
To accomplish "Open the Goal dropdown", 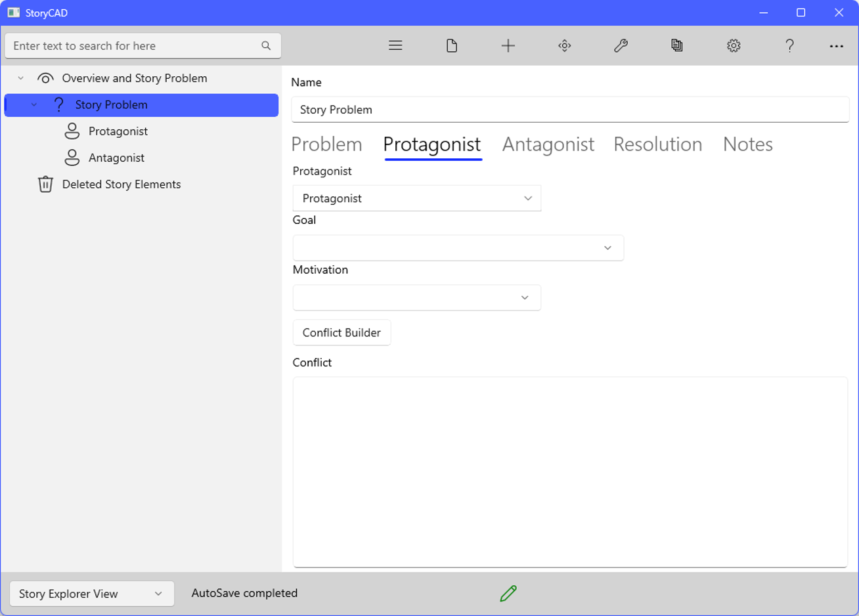I will [x=458, y=248].
